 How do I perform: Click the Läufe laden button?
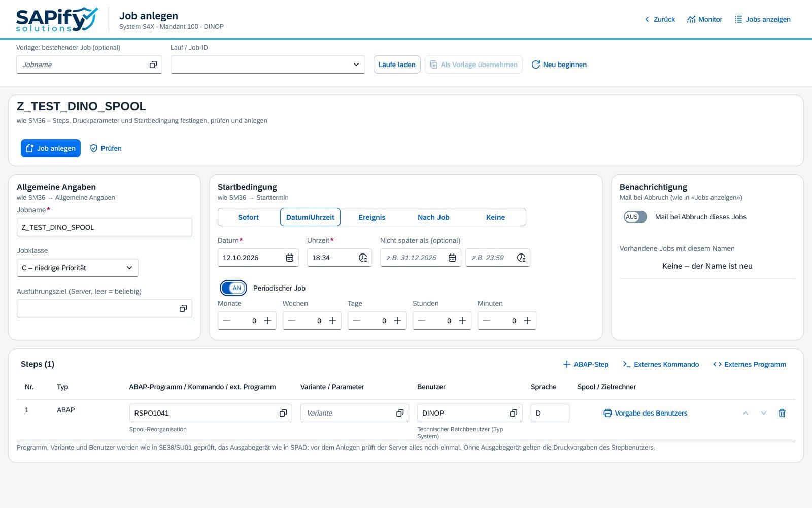point(397,65)
